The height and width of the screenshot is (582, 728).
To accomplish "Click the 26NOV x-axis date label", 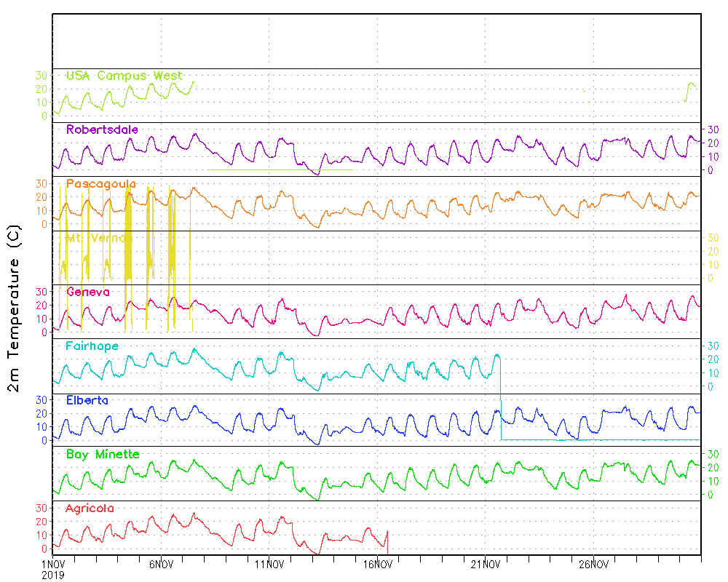I will [594, 565].
